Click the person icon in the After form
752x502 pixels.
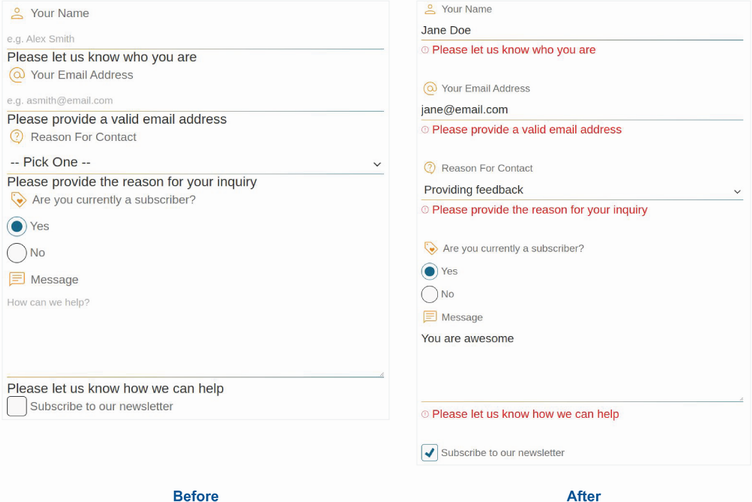pyautogui.click(x=430, y=9)
